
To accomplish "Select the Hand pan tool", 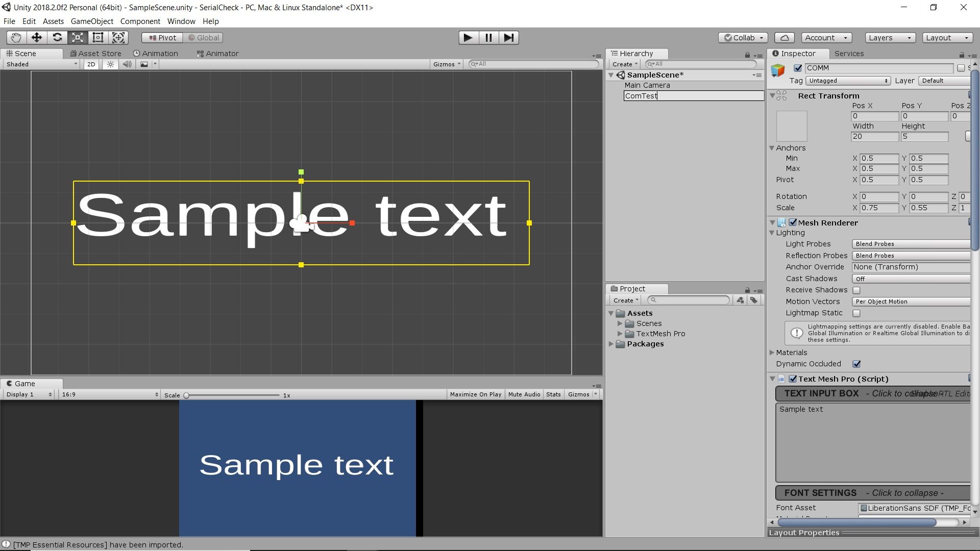I will click(15, 37).
